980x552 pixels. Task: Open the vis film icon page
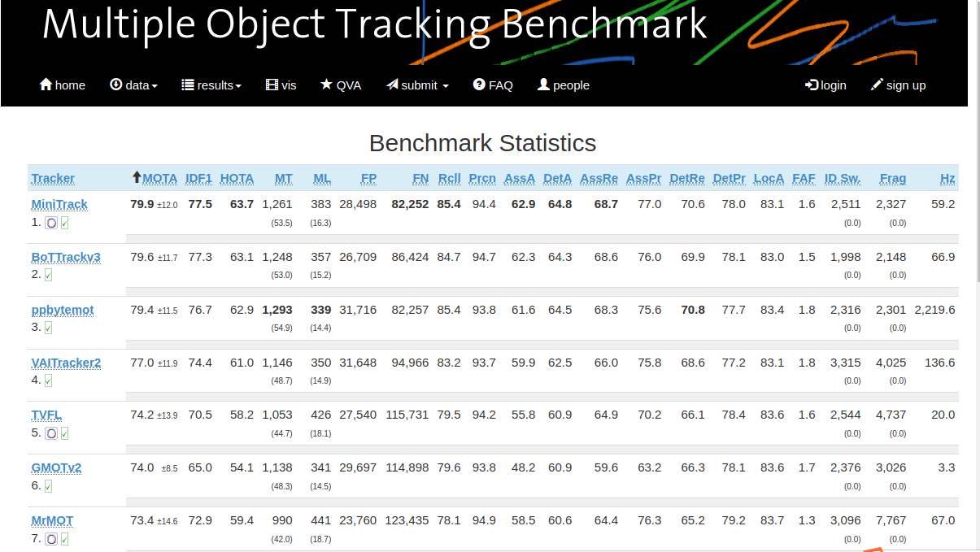(272, 85)
